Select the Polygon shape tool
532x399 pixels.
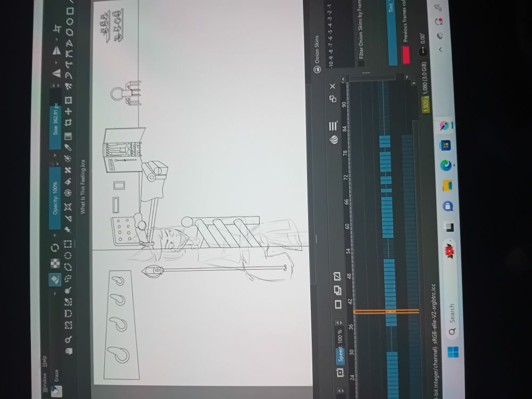click(x=69, y=32)
